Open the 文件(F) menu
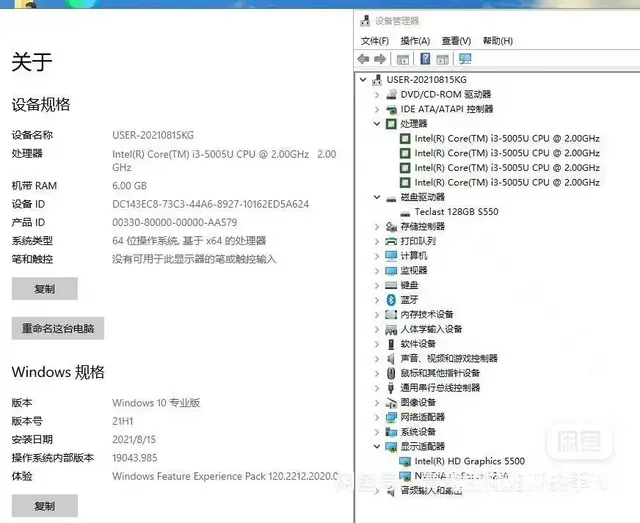This screenshot has width=640, height=523. [375, 41]
